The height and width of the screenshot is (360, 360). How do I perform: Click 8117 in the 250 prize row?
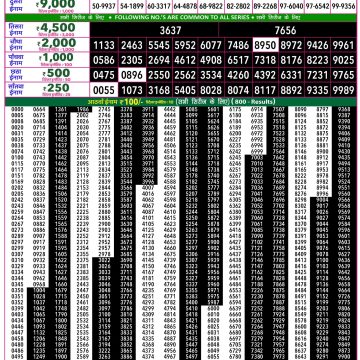265,90
